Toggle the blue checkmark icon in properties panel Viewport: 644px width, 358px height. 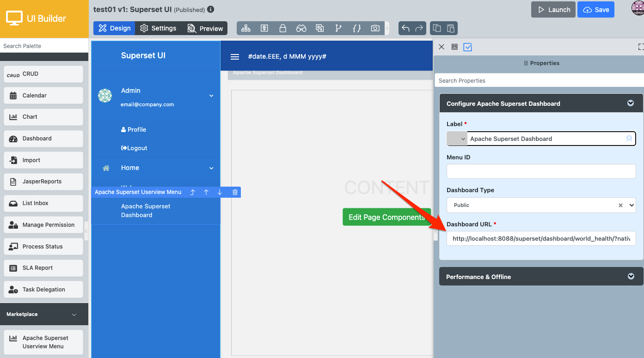[467, 47]
